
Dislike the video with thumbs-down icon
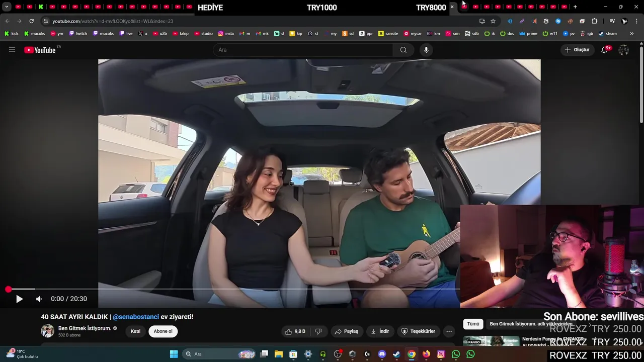pos(318,331)
